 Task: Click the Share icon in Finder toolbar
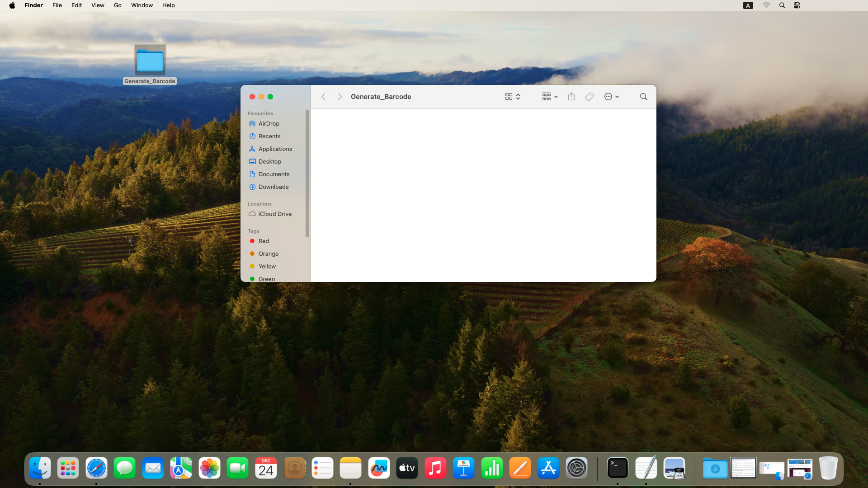click(x=571, y=97)
